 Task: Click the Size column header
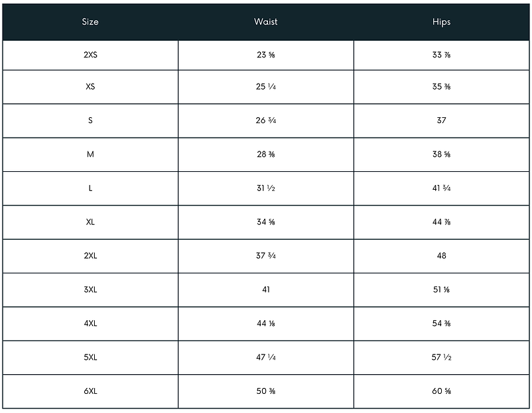click(x=90, y=22)
